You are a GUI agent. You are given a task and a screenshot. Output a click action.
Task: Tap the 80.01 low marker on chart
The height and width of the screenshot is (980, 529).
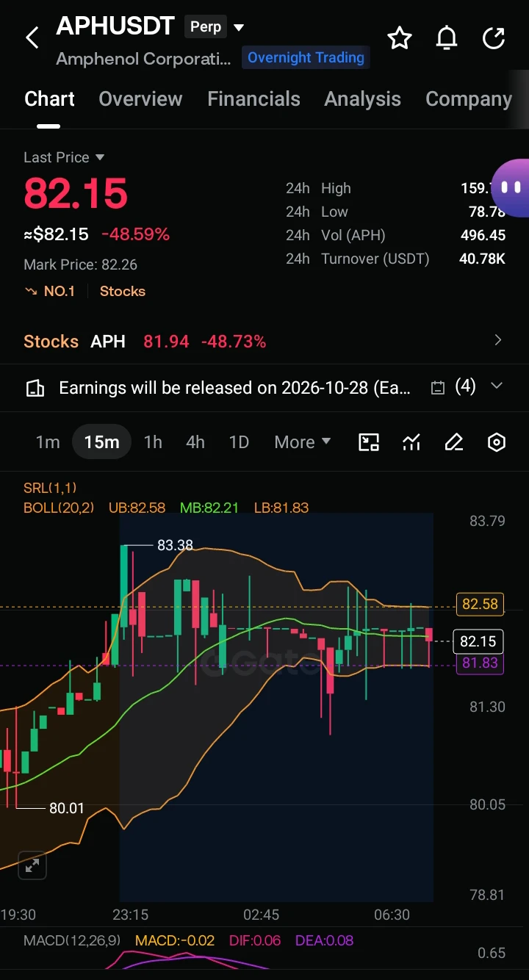click(x=66, y=808)
